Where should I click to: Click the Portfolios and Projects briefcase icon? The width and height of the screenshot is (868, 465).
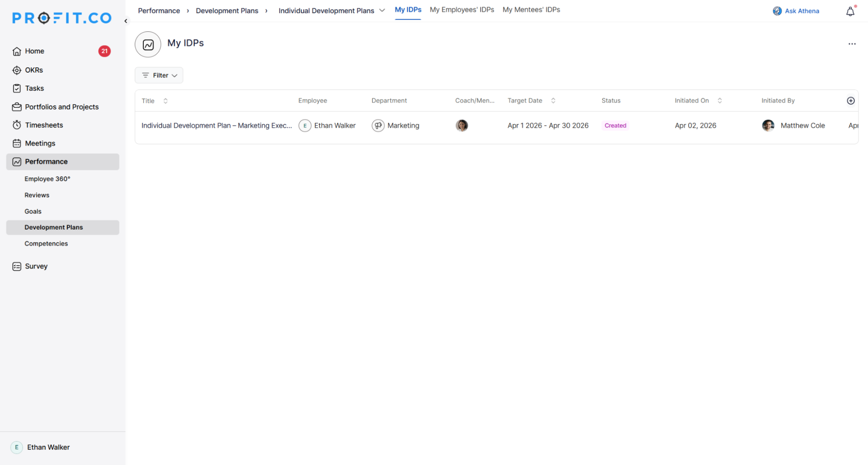pyautogui.click(x=17, y=107)
